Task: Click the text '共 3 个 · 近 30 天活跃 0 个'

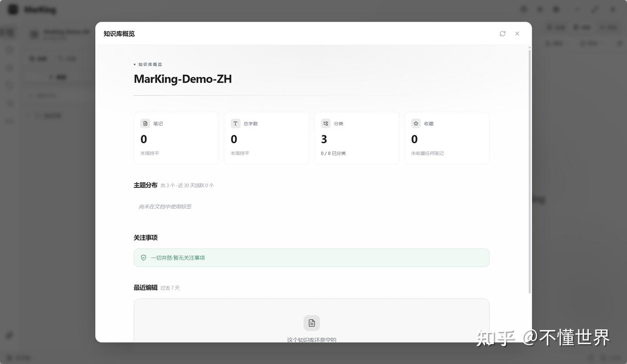Action: point(187,185)
